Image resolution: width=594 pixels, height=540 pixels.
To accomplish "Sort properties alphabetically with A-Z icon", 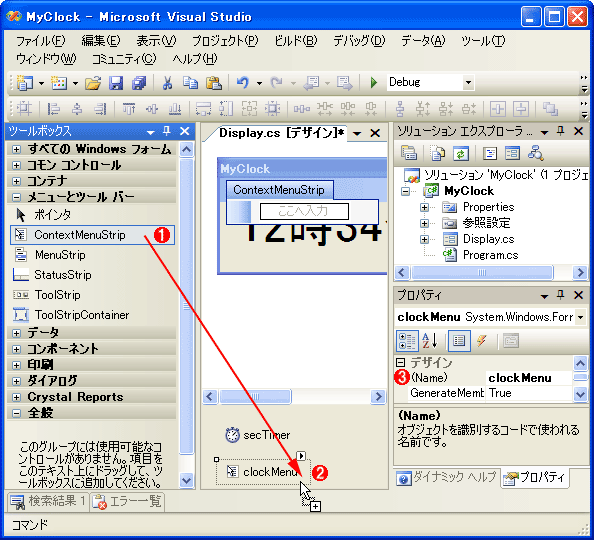I will pos(430,340).
